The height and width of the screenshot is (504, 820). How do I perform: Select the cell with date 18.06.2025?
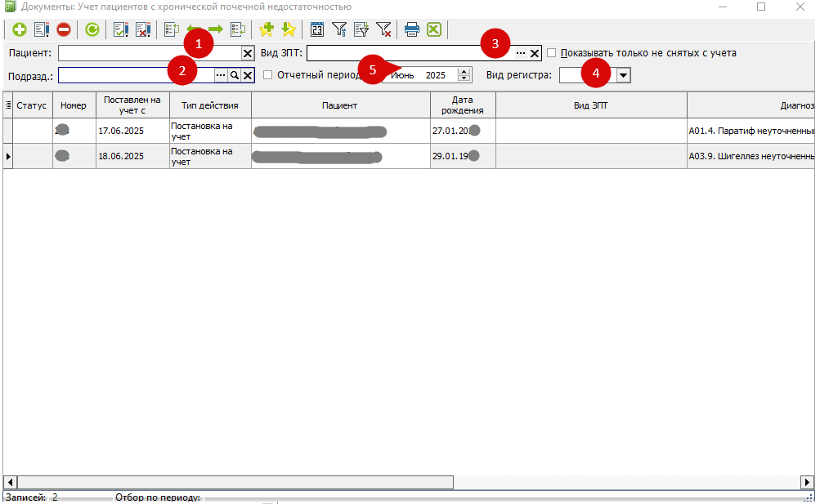[132, 156]
